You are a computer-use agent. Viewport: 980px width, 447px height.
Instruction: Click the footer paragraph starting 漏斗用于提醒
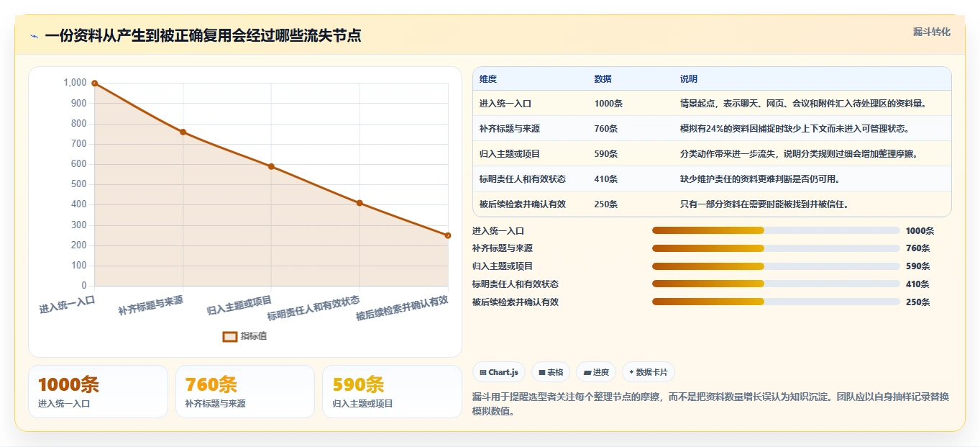click(711, 404)
